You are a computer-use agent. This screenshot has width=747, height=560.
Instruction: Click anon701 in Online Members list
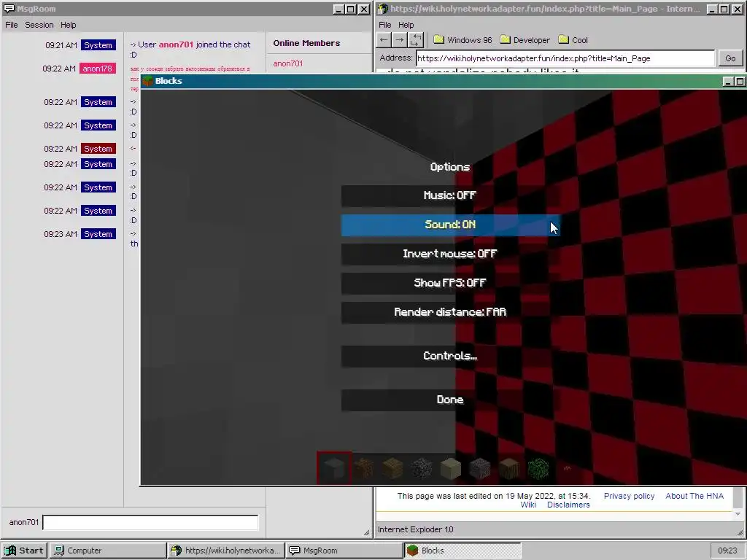287,64
